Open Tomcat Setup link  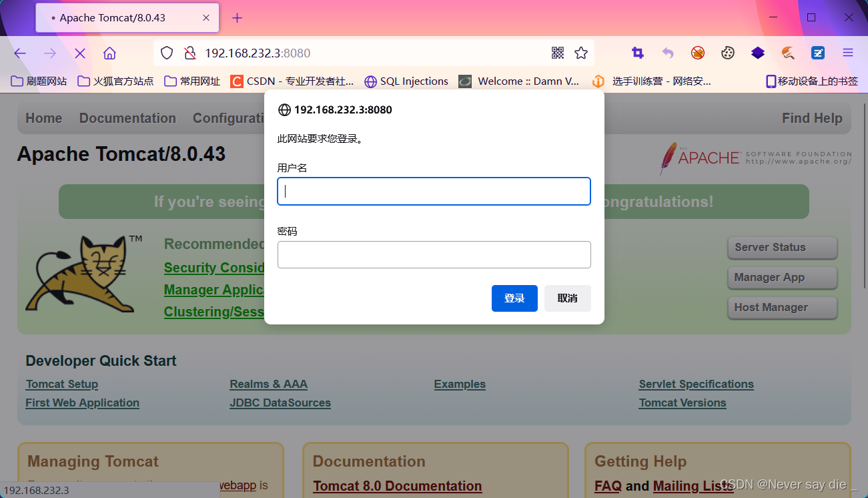pyautogui.click(x=62, y=384)
